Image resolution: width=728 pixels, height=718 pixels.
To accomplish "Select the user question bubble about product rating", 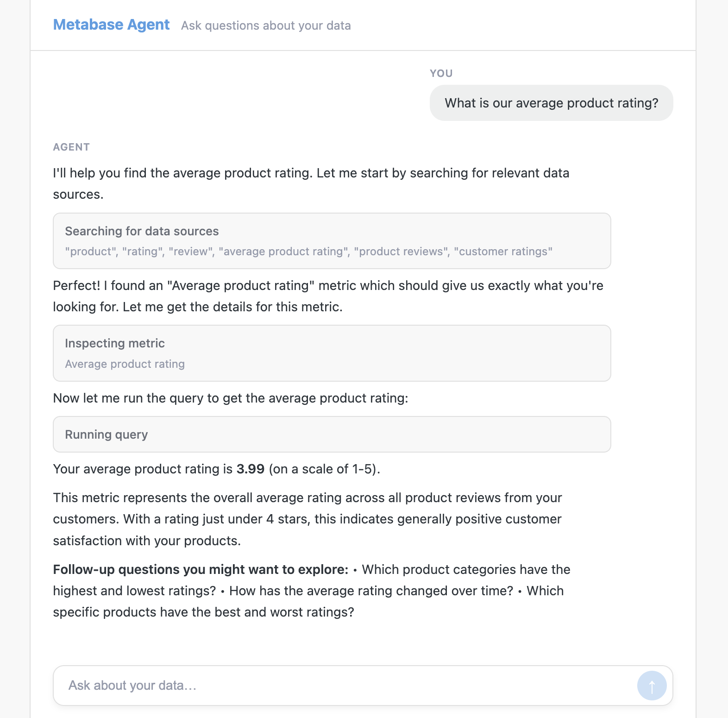I will click(x=551, y=103).
